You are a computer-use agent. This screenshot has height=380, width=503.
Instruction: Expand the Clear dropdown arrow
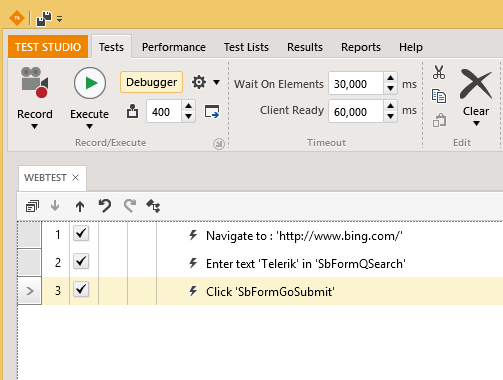point(476,124)
